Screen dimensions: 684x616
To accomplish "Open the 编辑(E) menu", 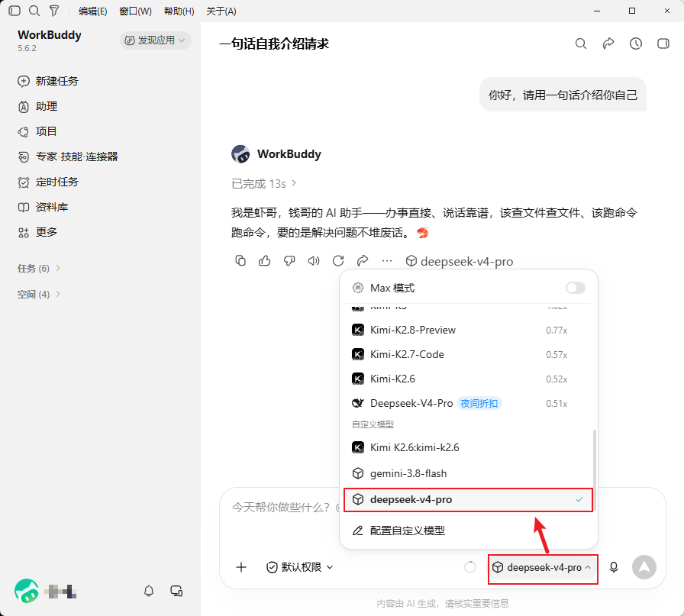I will click(x=92, y=11).
